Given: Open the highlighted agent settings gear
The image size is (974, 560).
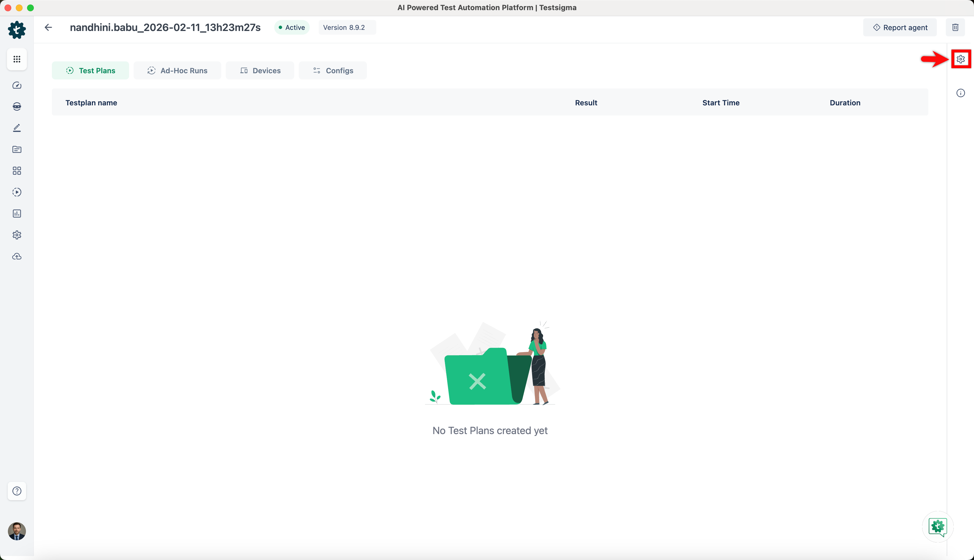Looking at the screenshot, I should point(960,59).
